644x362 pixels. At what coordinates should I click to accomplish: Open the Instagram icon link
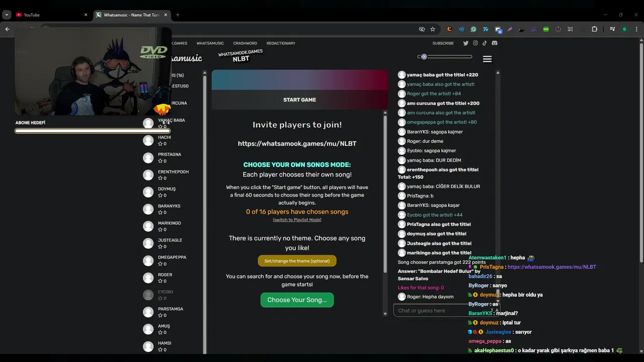[x=475, y=43]
